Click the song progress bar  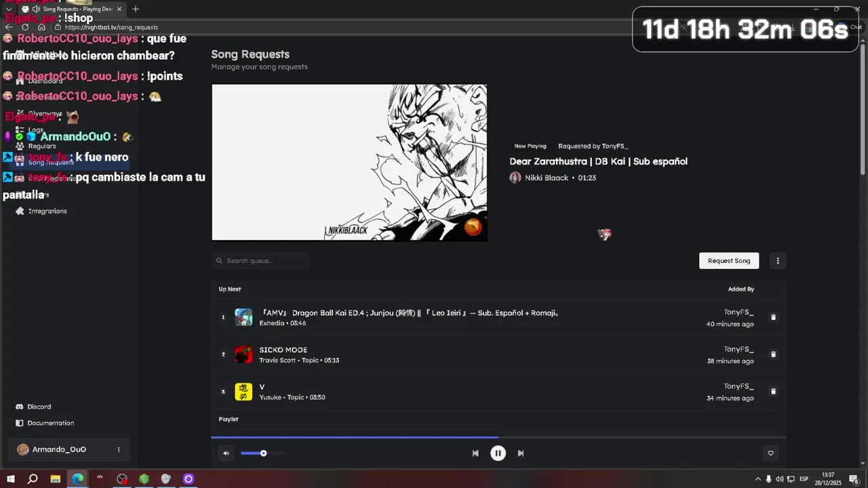coord(498,437)
